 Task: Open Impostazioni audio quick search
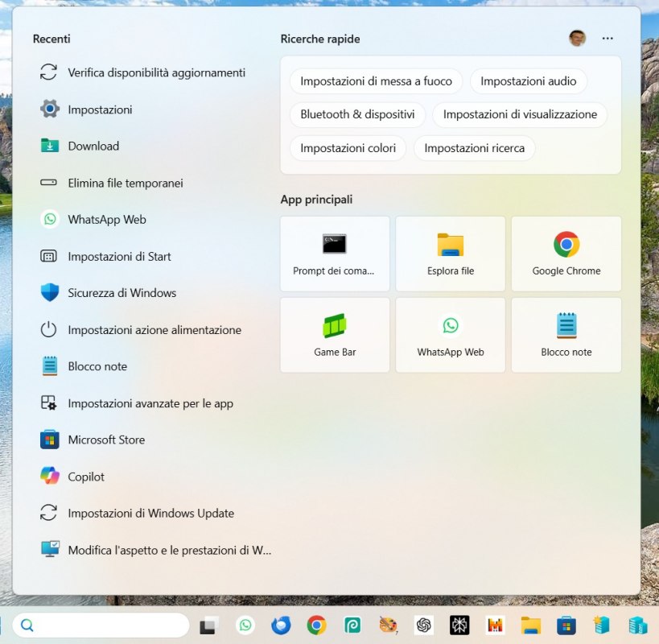pos(529,80)
